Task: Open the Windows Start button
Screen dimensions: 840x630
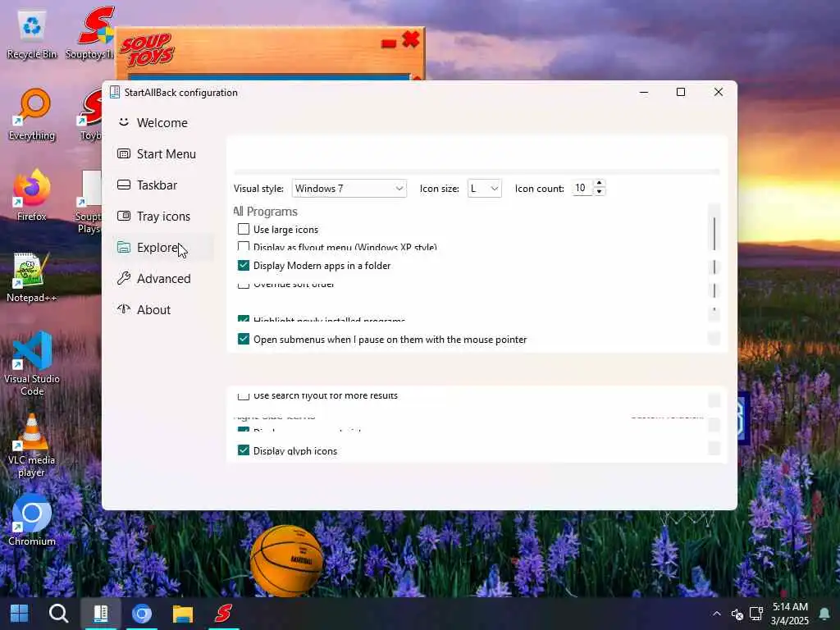Action: click(x=20, y=614)
